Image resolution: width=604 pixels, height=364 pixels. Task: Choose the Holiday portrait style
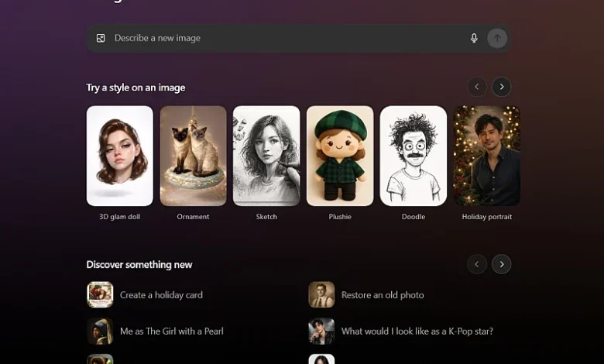[486, 156]
